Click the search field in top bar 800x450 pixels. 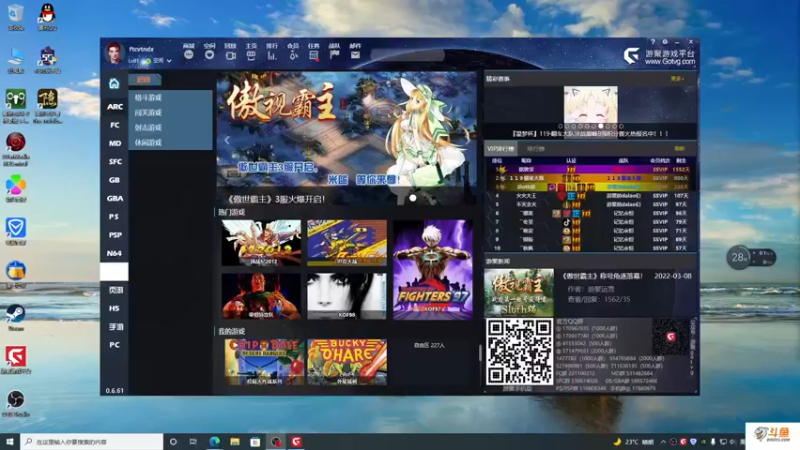pyautogui.click(x=407, y=55)
